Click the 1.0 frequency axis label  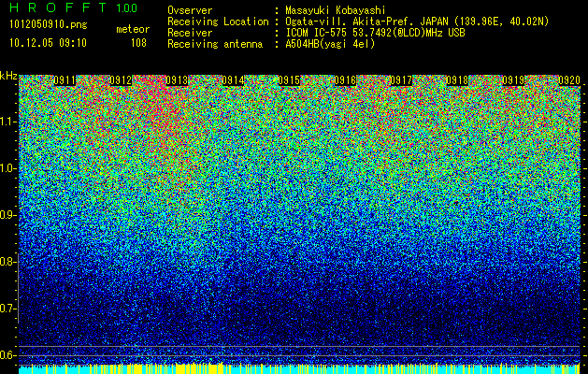(x=8, y=168)
